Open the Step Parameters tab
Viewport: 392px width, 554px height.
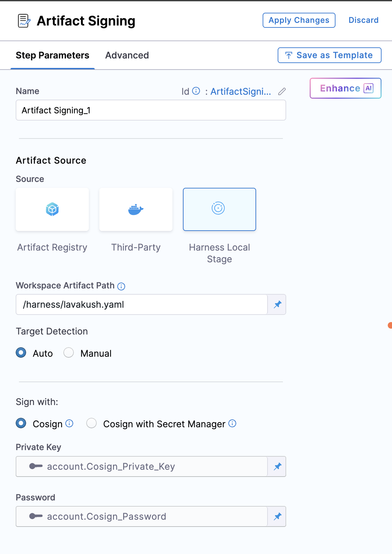pos(53,55)
